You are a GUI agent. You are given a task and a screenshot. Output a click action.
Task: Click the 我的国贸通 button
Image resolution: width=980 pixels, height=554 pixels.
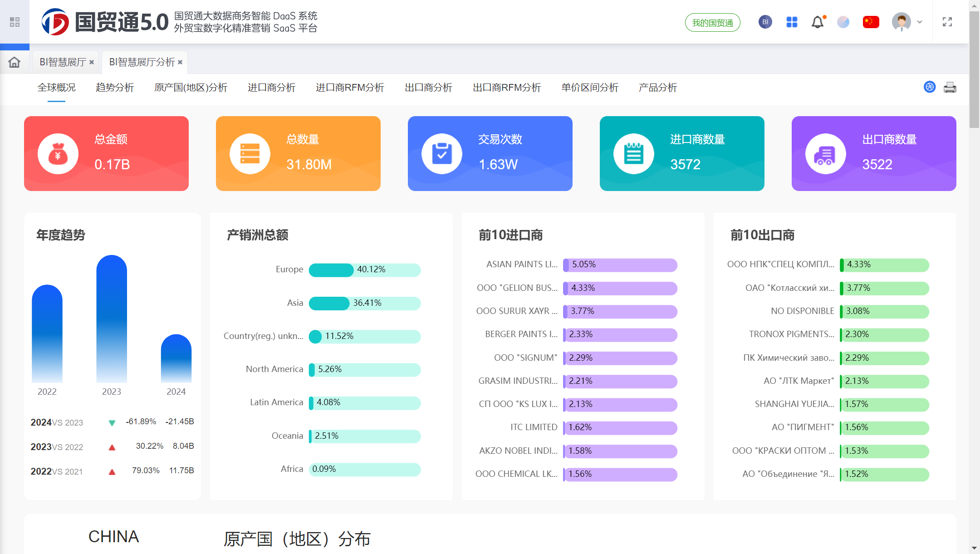pyautogui.click(x=712, y=23)
